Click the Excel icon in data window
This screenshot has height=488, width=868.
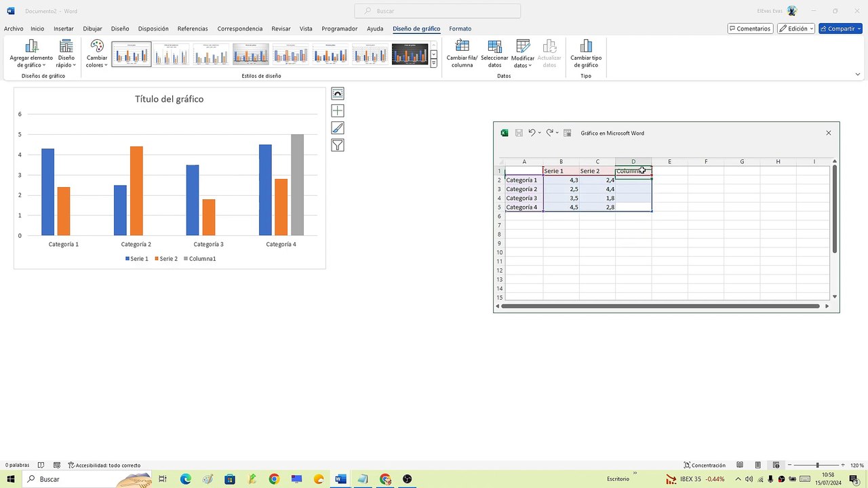(x=505, y=133)
